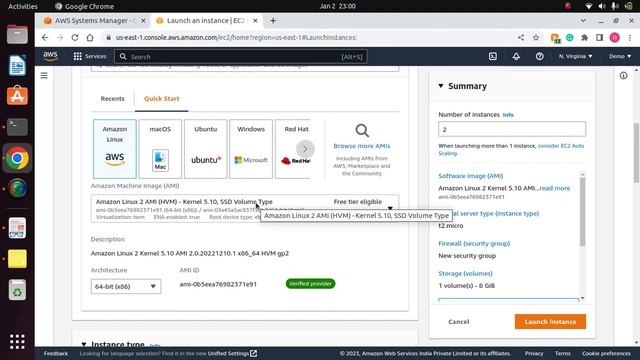Image resolution: width=640 pixels, height=360 pixels.
Task: Click the Launch instance button
Action: (550, 322)
